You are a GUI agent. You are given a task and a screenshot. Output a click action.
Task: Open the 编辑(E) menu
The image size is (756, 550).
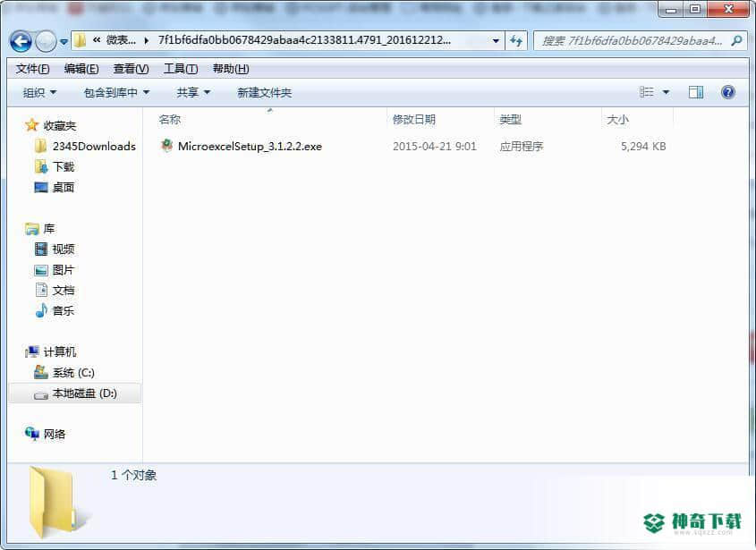coord(81,69)
